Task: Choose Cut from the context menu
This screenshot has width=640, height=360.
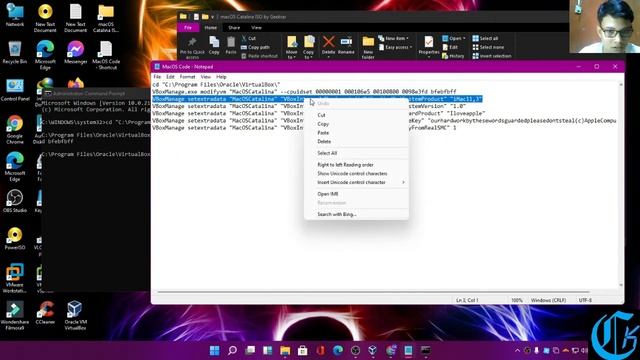Action: pyautogui.click(x=356, y=115)
